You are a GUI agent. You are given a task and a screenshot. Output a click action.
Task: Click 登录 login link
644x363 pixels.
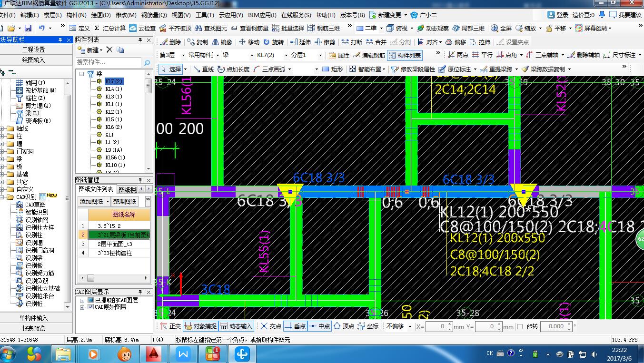(558, 15)
